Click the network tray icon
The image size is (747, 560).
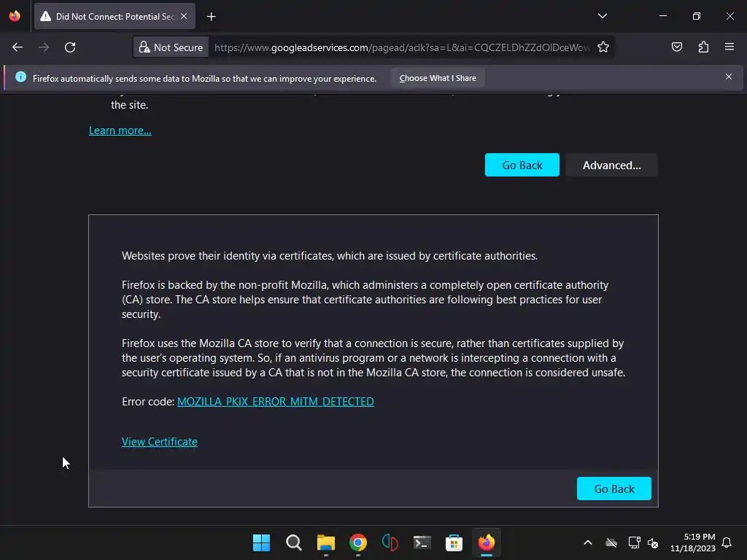(634, 542)
